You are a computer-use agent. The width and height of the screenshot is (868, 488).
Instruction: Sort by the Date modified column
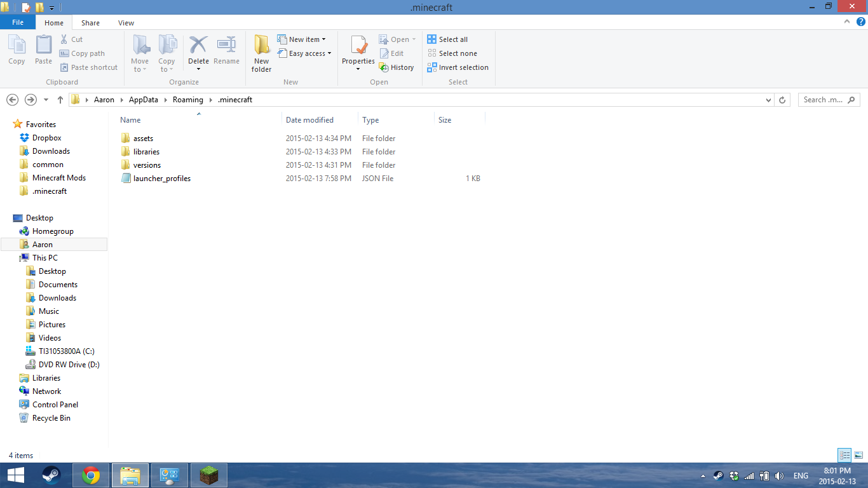[x=309, y=119]
